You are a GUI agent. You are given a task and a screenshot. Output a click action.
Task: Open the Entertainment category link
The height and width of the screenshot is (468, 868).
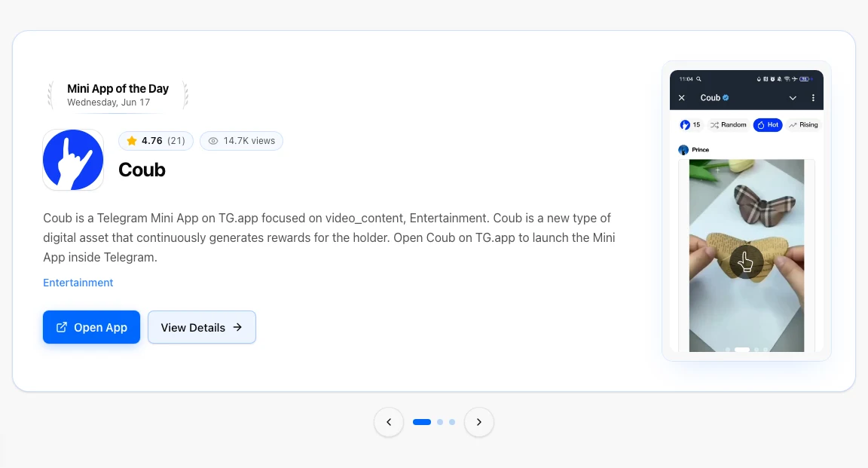click(x=78, y=283)
